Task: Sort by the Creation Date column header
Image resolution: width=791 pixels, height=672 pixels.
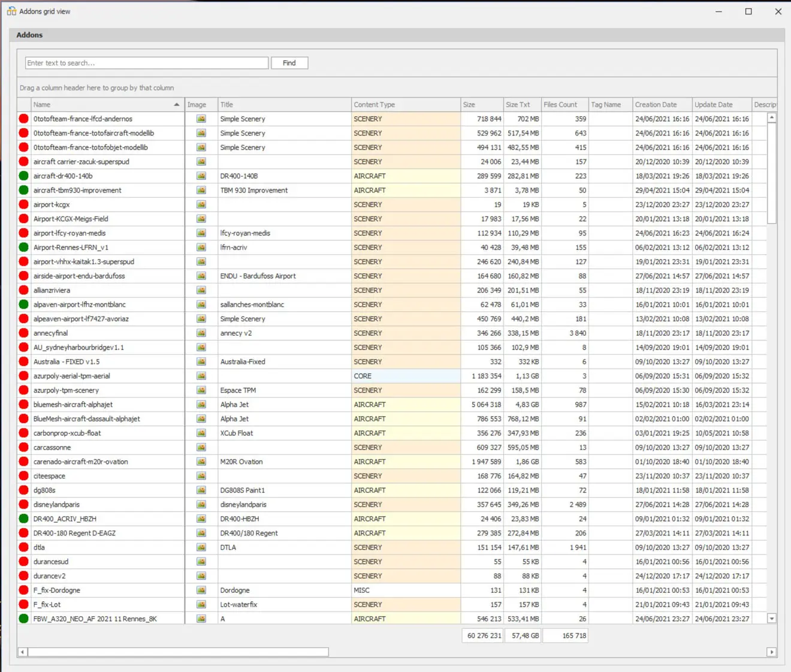Action: click(662, 104)
